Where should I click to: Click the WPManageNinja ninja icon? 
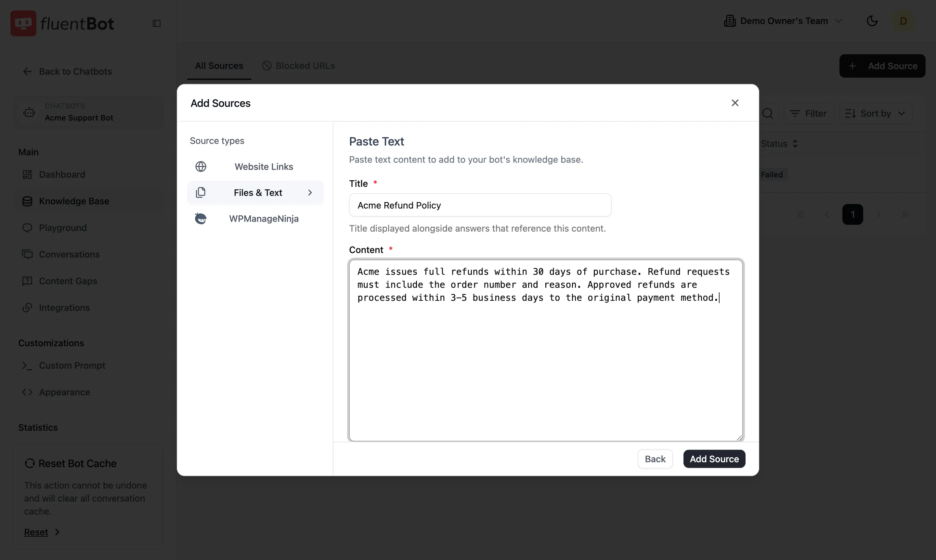point(201,219)
